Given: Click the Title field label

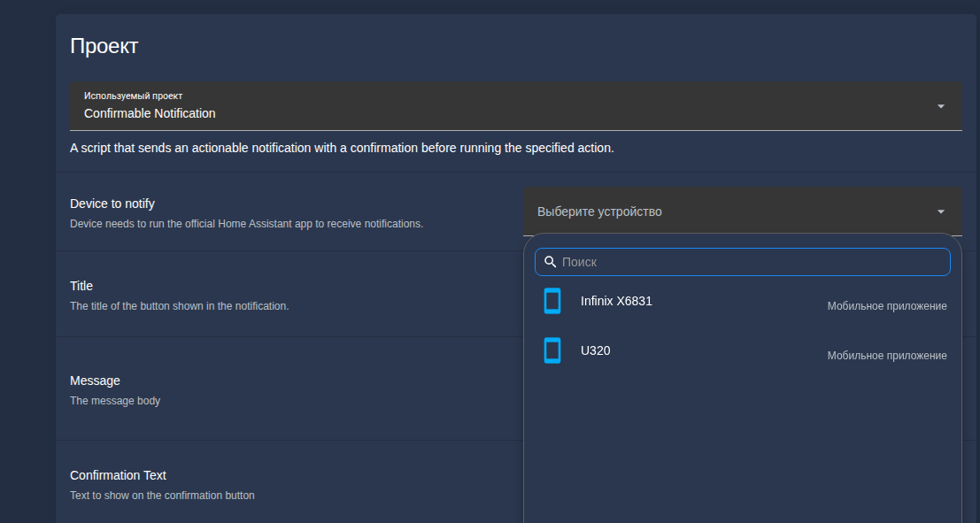Looking at the screenshot, I should coord(81,286).
